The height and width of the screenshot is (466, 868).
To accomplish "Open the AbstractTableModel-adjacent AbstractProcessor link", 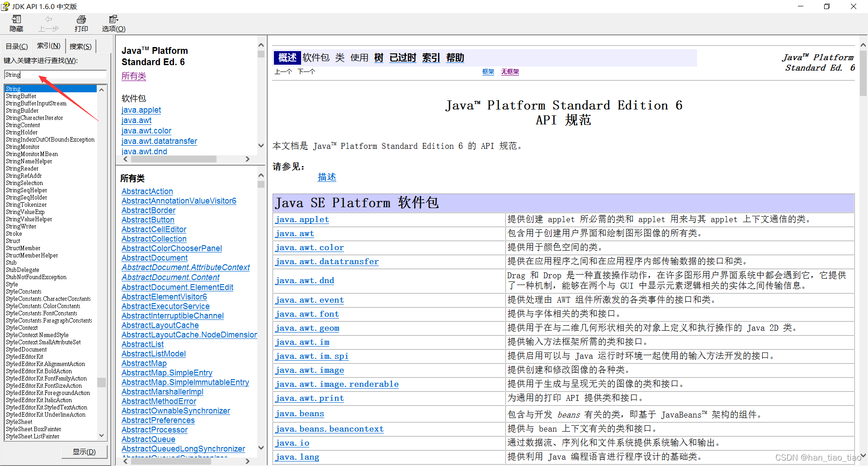I will click(155, 430).
